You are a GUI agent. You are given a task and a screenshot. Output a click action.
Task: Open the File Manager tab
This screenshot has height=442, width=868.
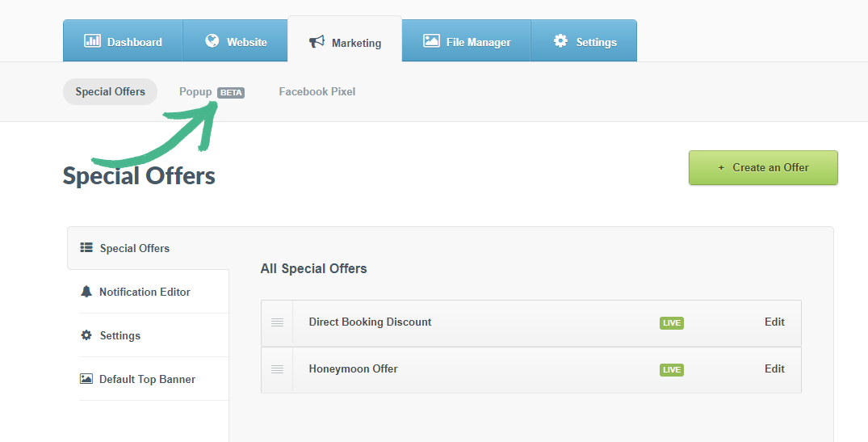tap(467, 42)
